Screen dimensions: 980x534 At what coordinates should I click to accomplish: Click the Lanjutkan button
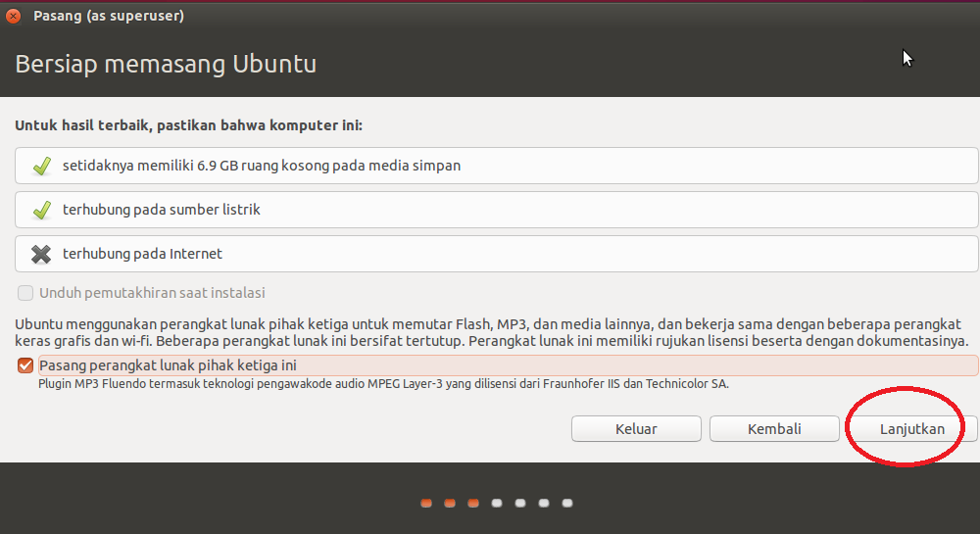coord(912,429)
